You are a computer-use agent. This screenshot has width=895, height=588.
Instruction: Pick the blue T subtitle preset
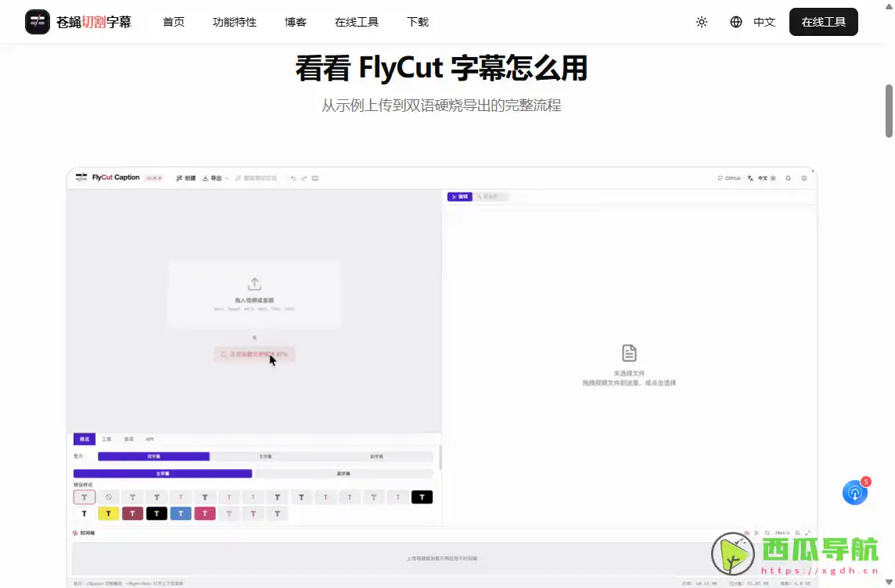(x=181, y=514)
